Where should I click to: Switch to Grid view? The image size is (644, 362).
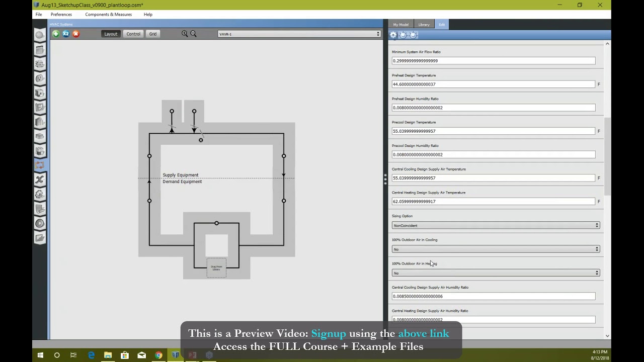(152, 34)
